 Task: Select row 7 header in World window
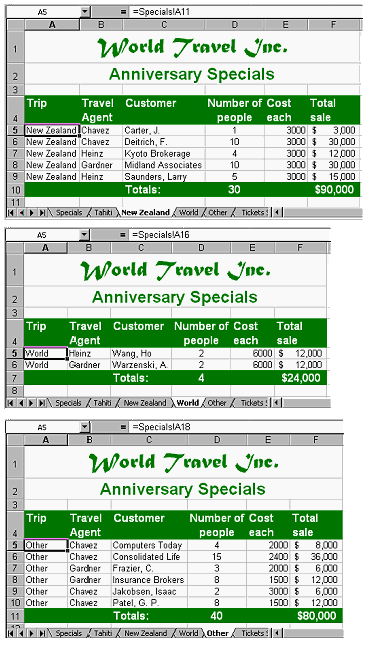click(x=15, y=378)
